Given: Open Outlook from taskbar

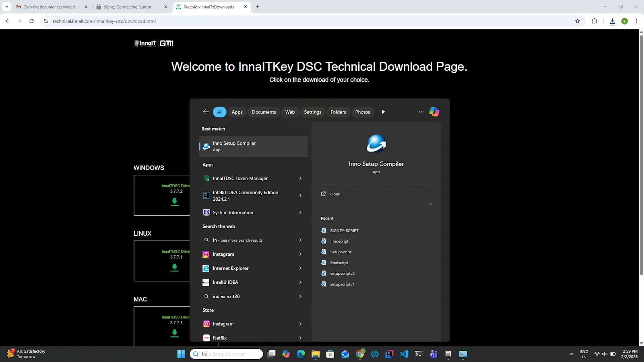Looking at the screenshot, I should tap(345, 354).
